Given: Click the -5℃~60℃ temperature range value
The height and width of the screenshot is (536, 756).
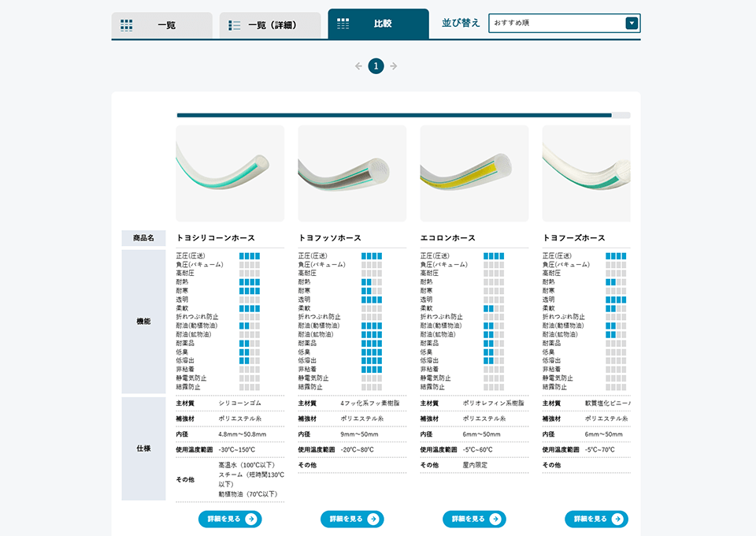Looking at the screenshot, I should tap(477, 449).
